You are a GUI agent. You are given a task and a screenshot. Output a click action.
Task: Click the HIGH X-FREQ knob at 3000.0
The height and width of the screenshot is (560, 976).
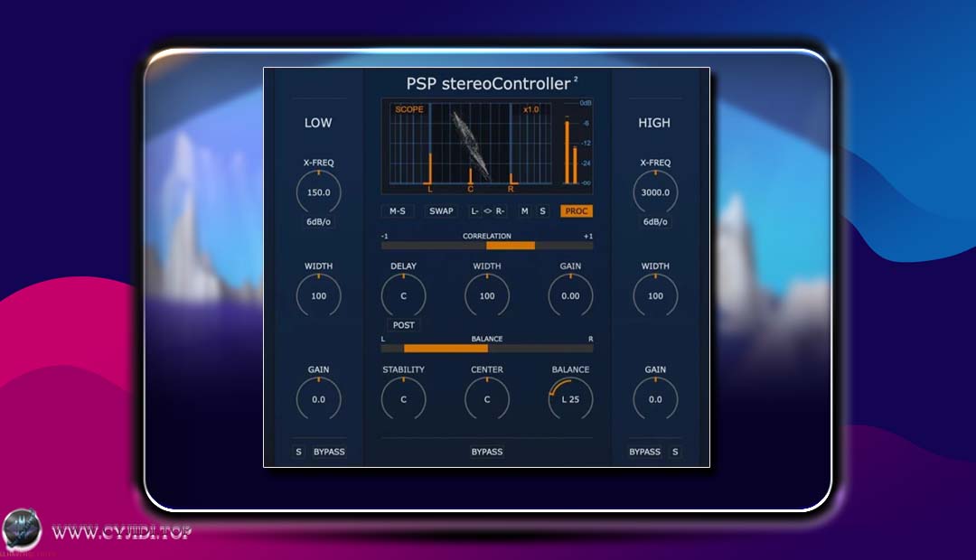tap(655, 192)
